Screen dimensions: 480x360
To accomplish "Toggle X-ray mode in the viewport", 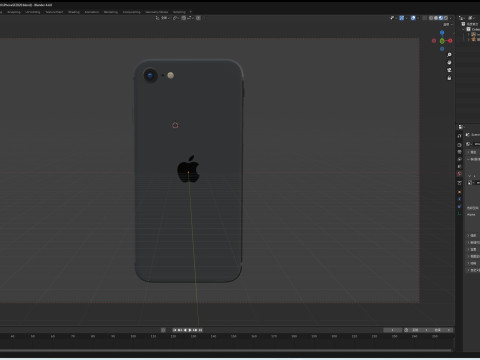I will coord(424,18).
